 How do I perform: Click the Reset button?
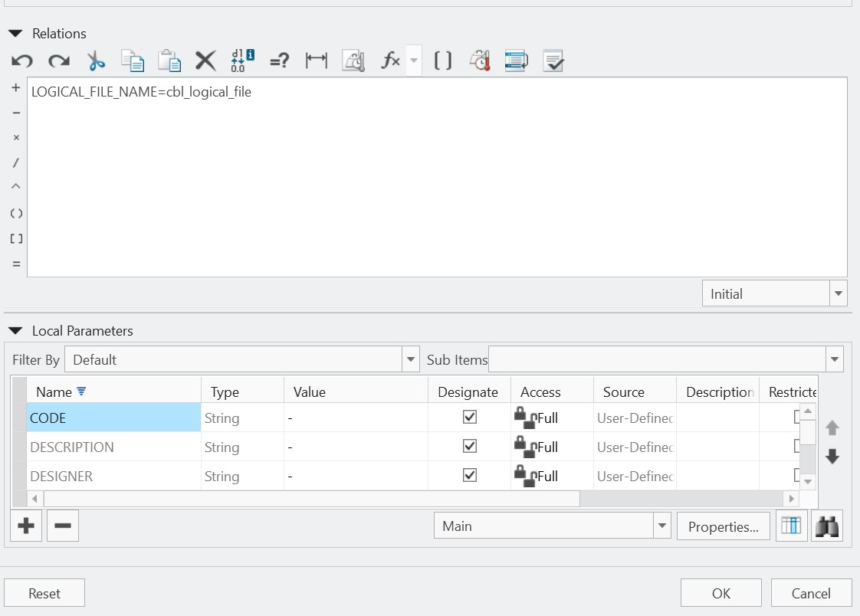[44, 592]
